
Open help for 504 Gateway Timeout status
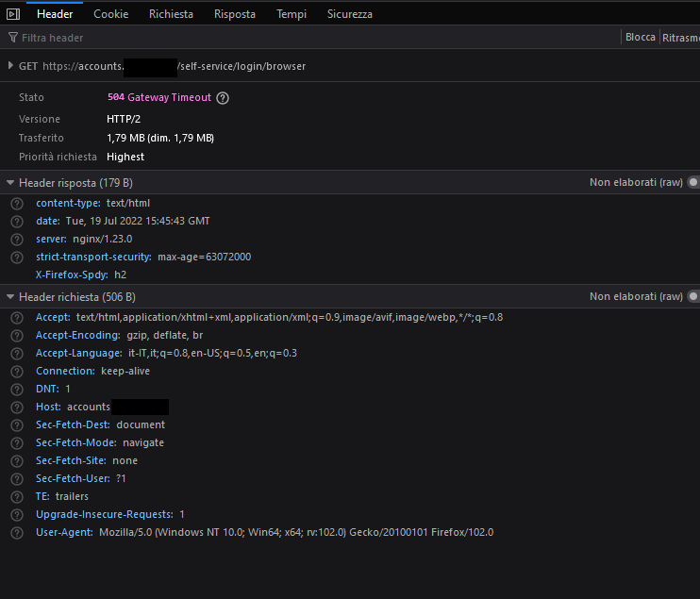click(x=223, y=98)
